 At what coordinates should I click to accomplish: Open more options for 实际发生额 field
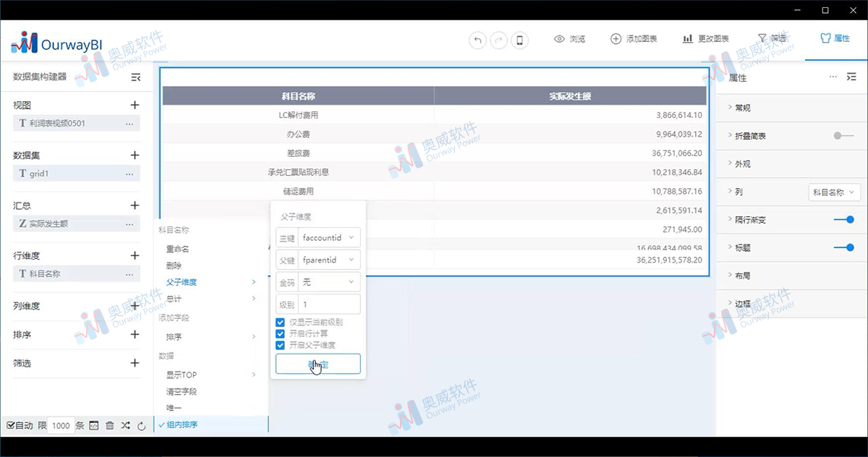point(129,224)
